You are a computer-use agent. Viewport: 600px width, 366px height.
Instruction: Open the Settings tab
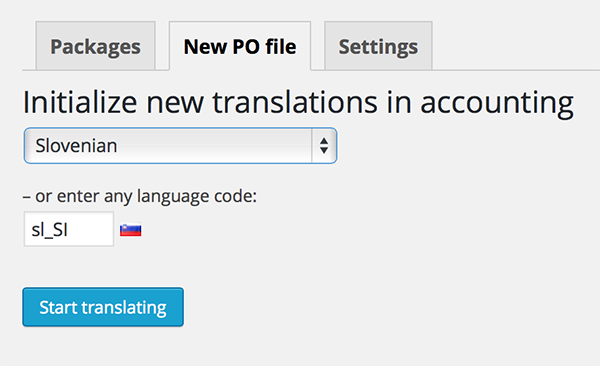pyautogui.click(x=378, y=46)
